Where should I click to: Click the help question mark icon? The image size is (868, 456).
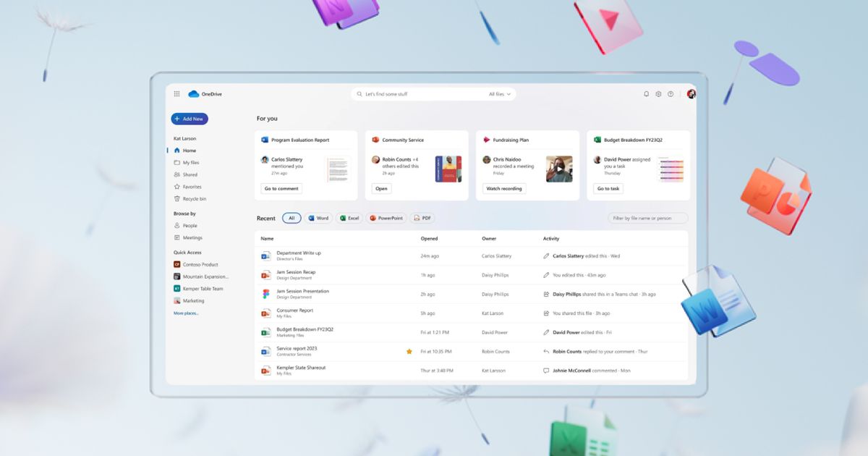(x=671, y=94)
